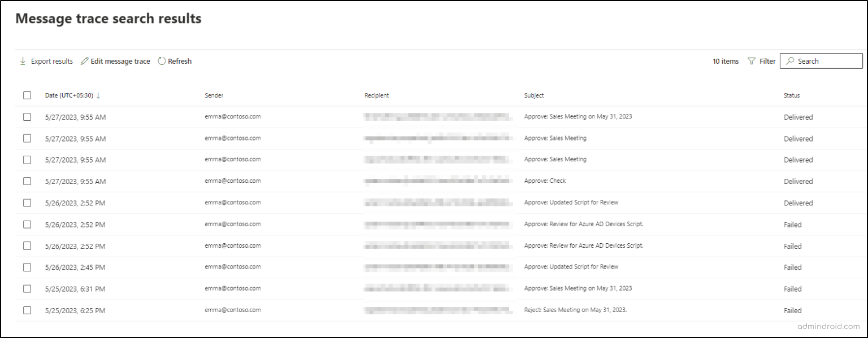
Task: Expand filter options using Filter control
Action: pyautogui.click(x=761, y=61)
